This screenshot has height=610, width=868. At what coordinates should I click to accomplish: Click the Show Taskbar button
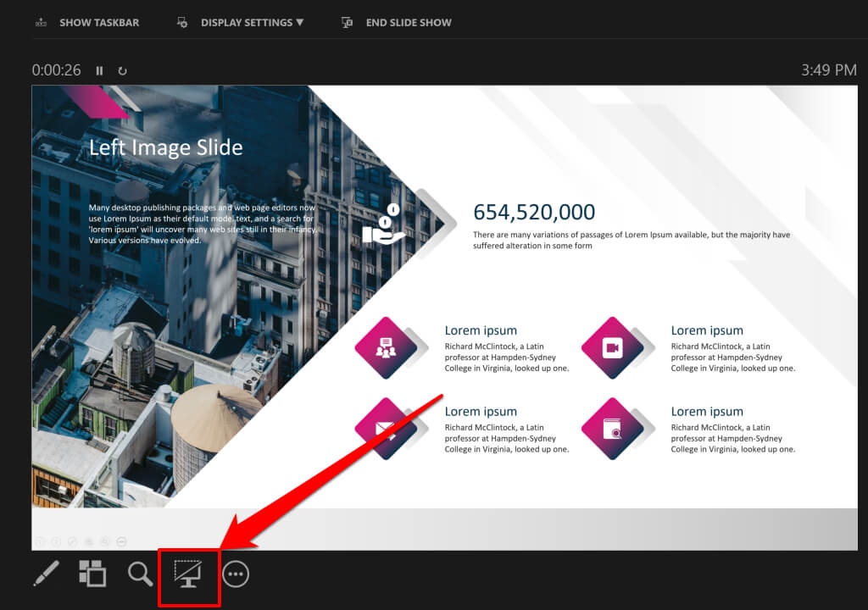pos(87,23)
